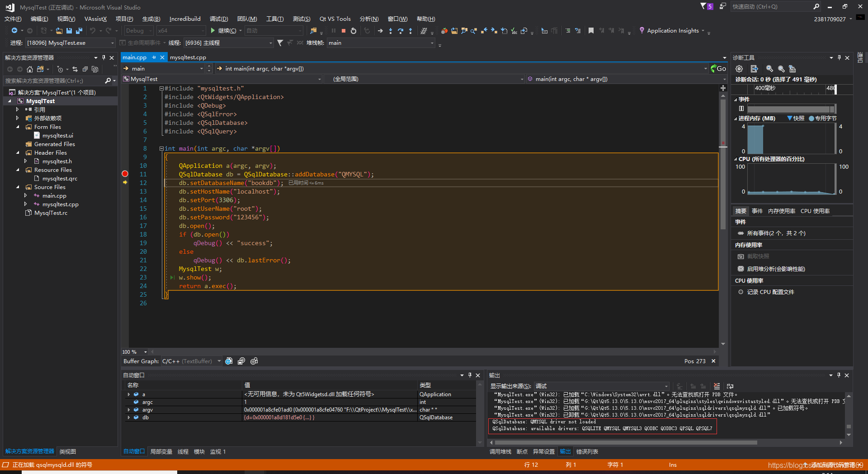The width and height of the screenshot is (868, 474).
Task: Switch to the mysqltest.cpp editor tab
Action: 188,57
